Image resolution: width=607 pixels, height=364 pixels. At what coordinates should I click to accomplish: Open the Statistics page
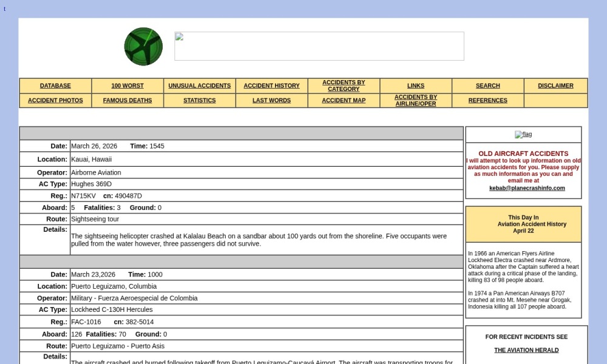coord(199,101)
